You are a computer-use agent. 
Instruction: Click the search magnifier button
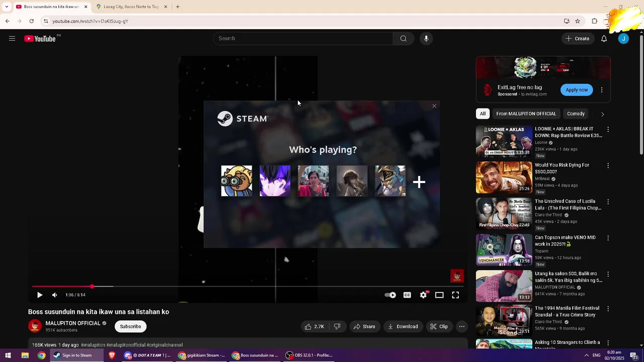click(x=404, y=39)
